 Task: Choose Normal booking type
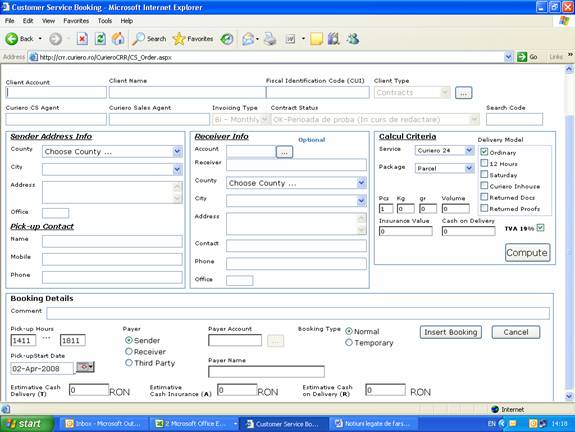[x=349, y=331]
